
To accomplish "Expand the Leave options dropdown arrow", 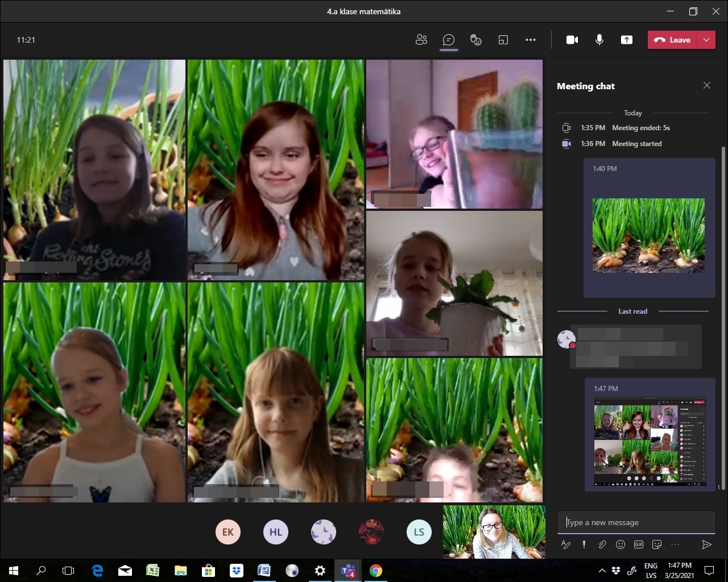I will click(x=706, y=40).
